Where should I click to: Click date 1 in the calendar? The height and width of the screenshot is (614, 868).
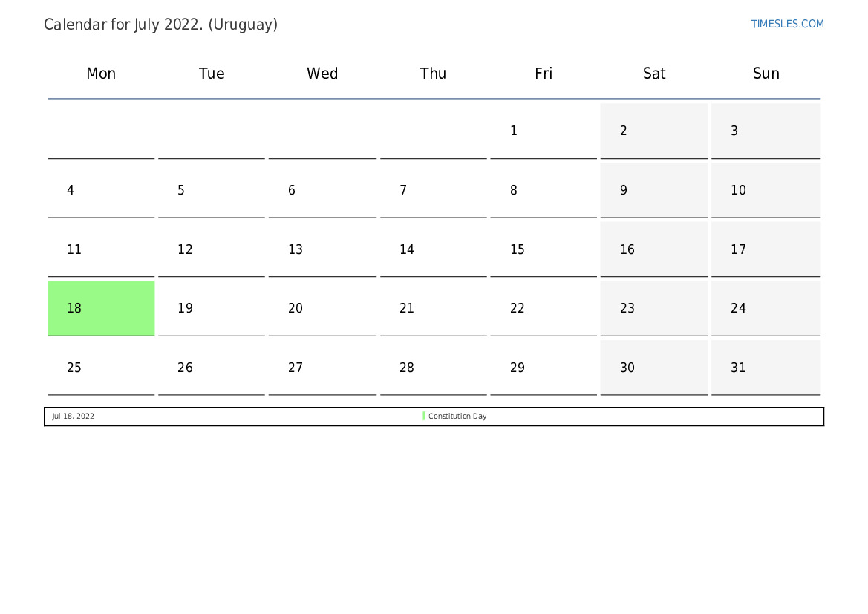coord(544,131)
